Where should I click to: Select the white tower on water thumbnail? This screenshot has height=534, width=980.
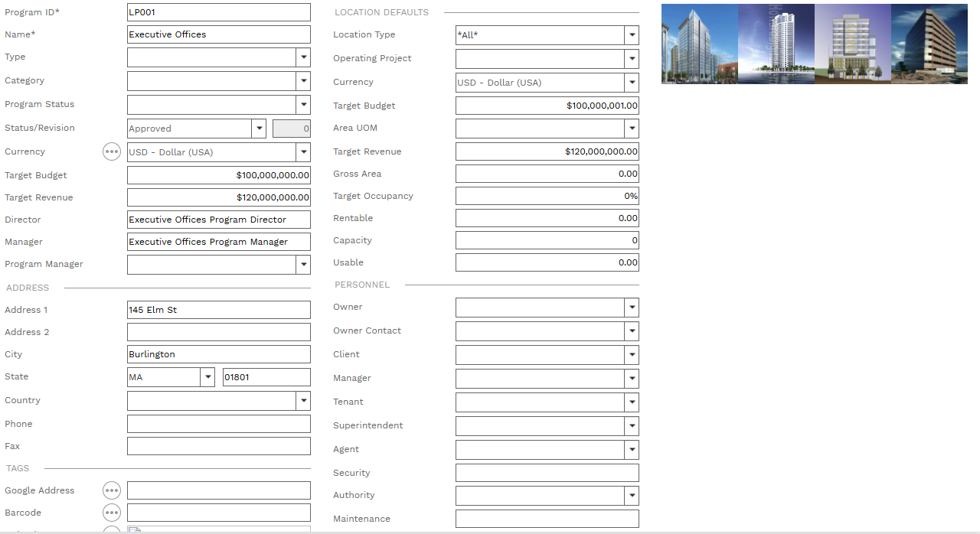[776, 44]
